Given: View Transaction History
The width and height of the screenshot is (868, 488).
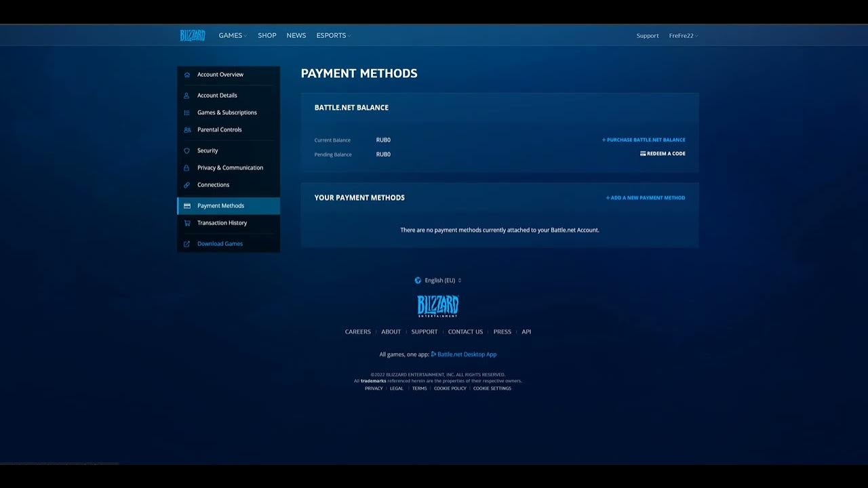Looking at the screenshot, I should (x=229, y=222).
